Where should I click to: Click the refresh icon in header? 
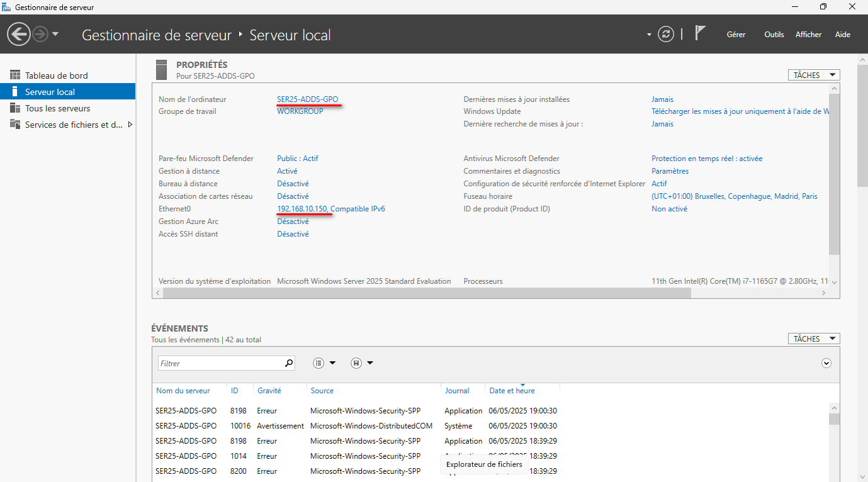point(666,34)
